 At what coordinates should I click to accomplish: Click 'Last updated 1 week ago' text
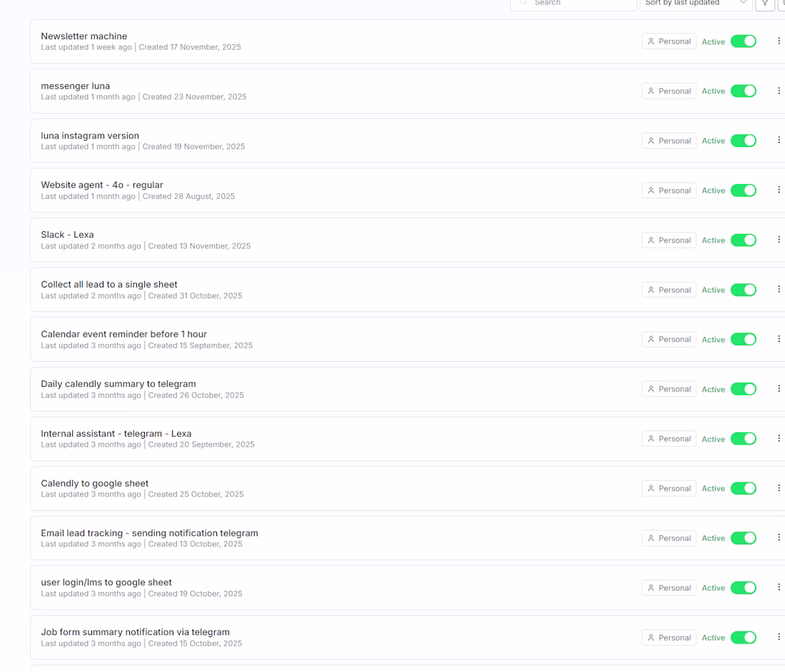pyautogui.click(x=86, y=47)
